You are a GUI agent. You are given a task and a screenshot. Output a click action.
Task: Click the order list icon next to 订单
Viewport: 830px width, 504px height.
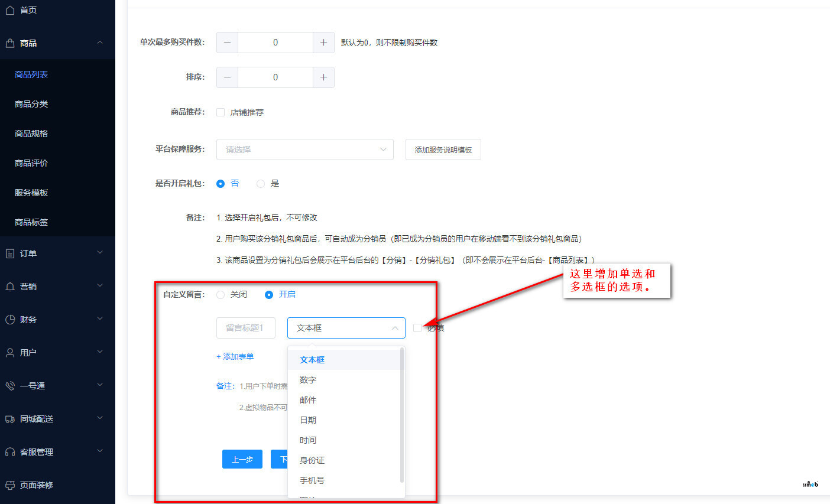pos(9,253)
